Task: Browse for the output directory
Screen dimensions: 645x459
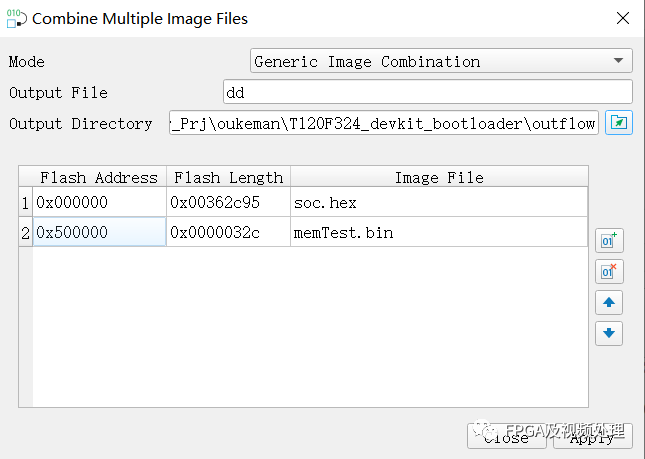Action: [619, 123]
